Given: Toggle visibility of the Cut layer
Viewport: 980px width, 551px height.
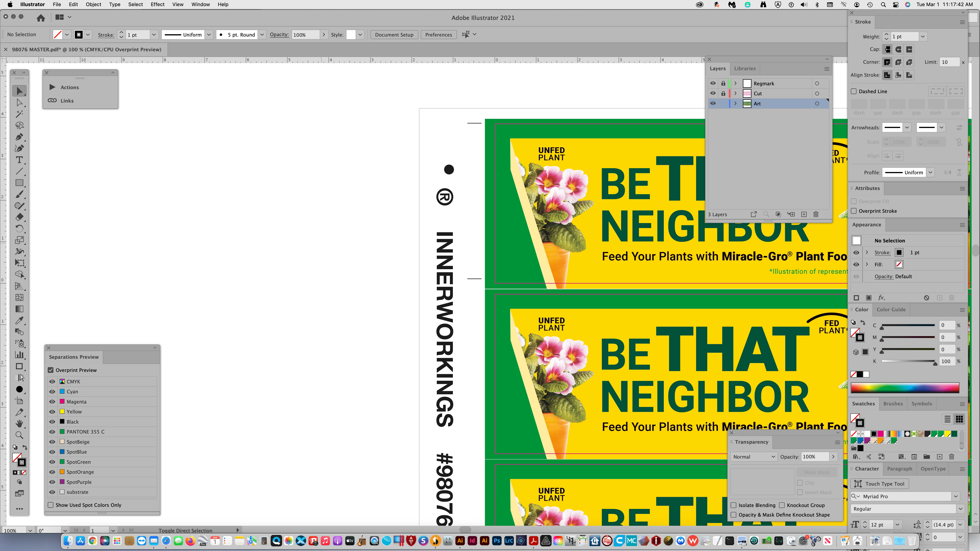Looking at the screenshot, I should pyautogui.click(x=713, y=94).
